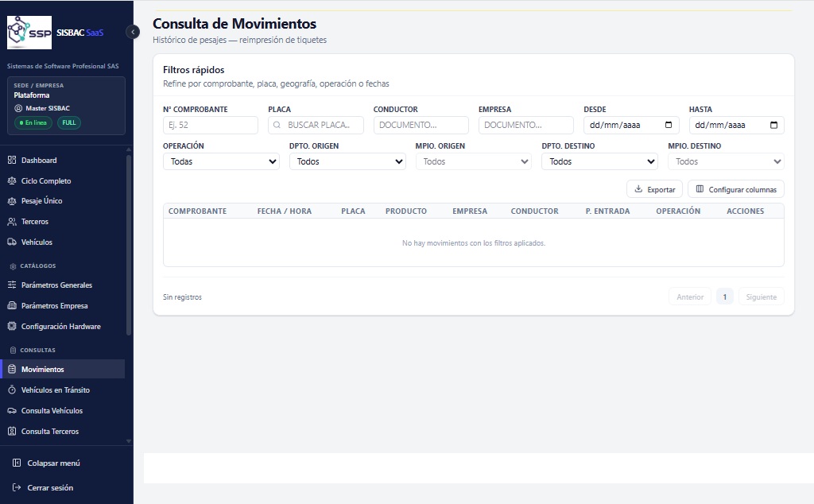The height and width of the screenshot is (504, 814).
Task: Click the Catálogos section gear icon
Action: coord(13,266)
